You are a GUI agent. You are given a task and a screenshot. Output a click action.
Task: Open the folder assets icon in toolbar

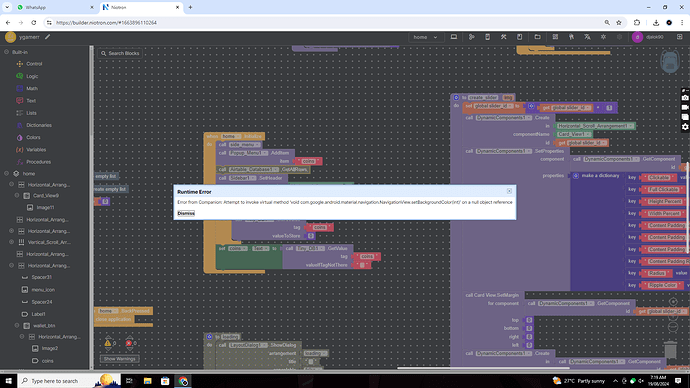(x=537, y=37)
